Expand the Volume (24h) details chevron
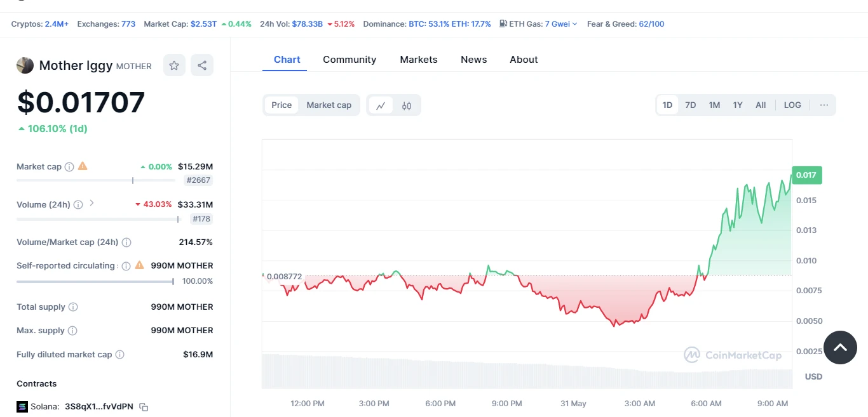The height and width of the screenshot is (417, 868). (92, 203)
